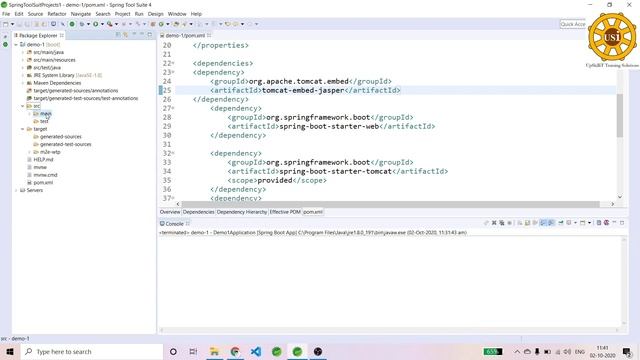Open the Refactor menu
This screenshot has width=640, height=360.
57,14
